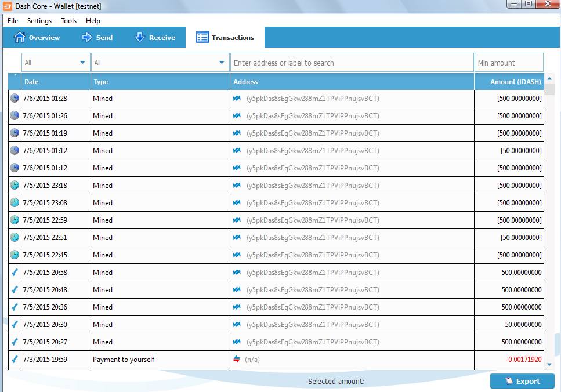
Task: Sort by the Amount (tDASH) column header
Action: click(x=509, y=82)
